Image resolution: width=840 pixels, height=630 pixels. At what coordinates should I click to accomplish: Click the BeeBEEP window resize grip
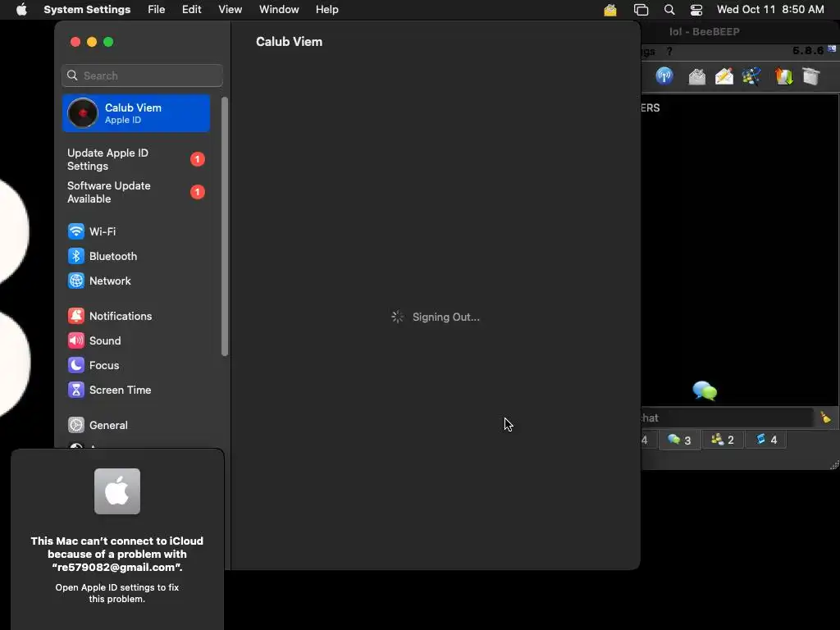pyautogui.click(x=834, y=465)
